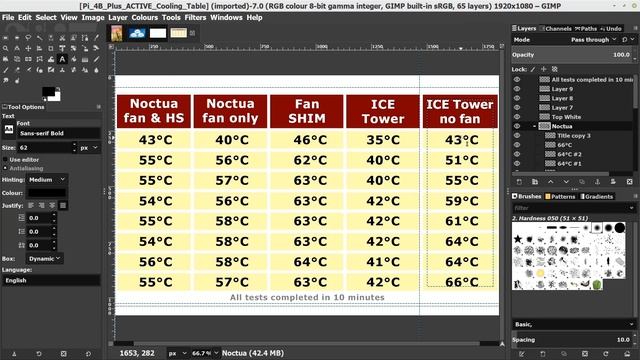Lock layer position and size
The width and height of the screenshot is (640, 360).
(x=543, y=69)
